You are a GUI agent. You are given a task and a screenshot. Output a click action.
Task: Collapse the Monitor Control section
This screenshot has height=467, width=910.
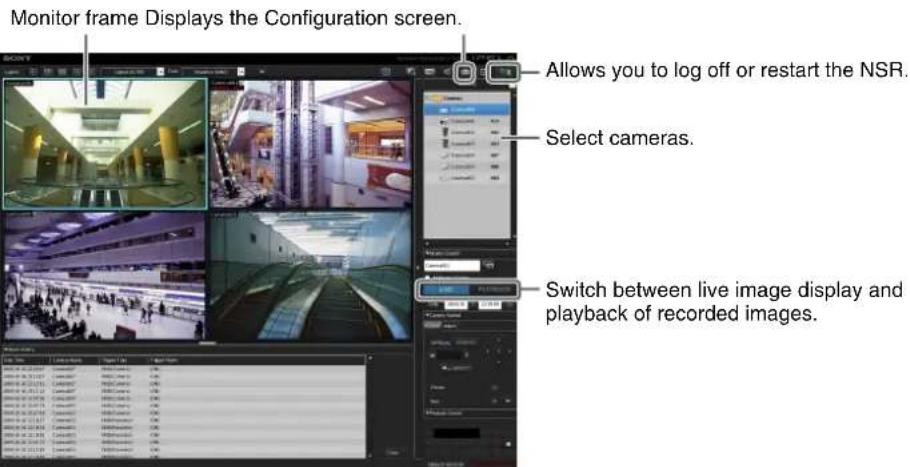coord(445,254)
